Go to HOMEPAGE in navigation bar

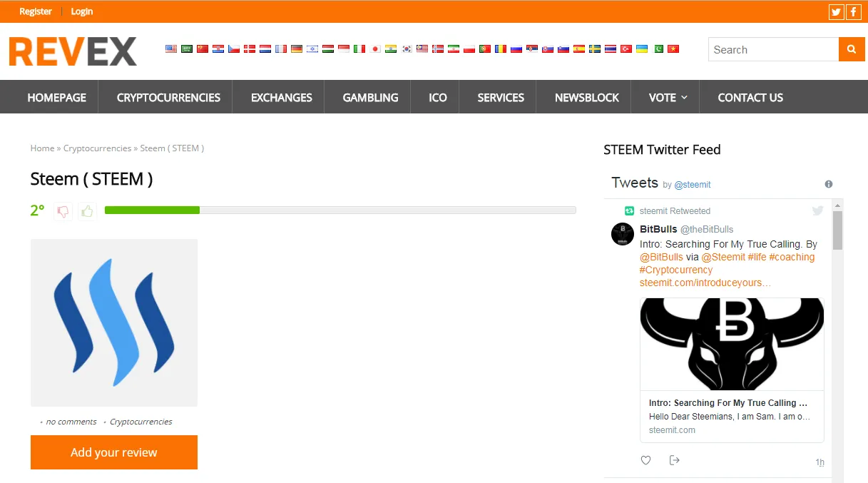pyautogui.click(x=57, y=98)
